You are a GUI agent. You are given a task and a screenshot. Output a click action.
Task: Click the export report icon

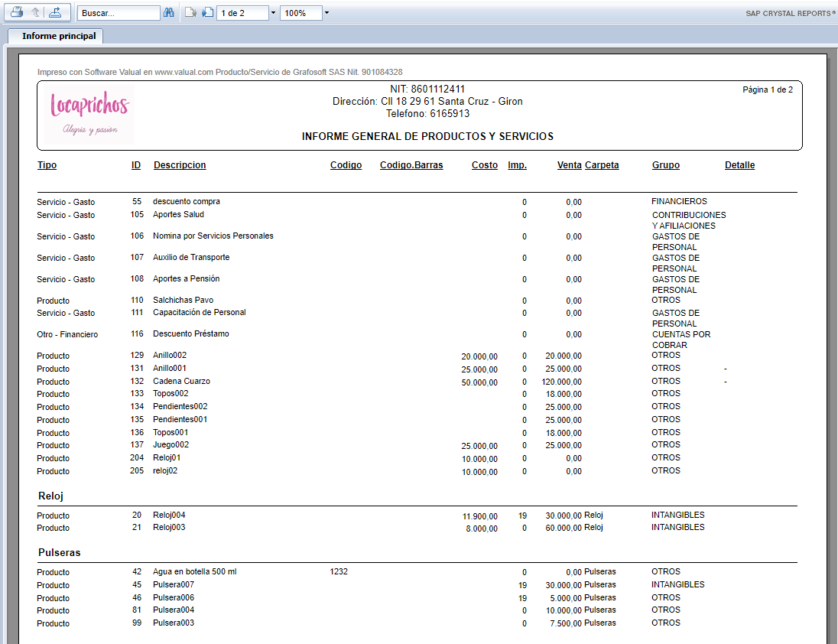pyautogui.click(x=54, y=13)
